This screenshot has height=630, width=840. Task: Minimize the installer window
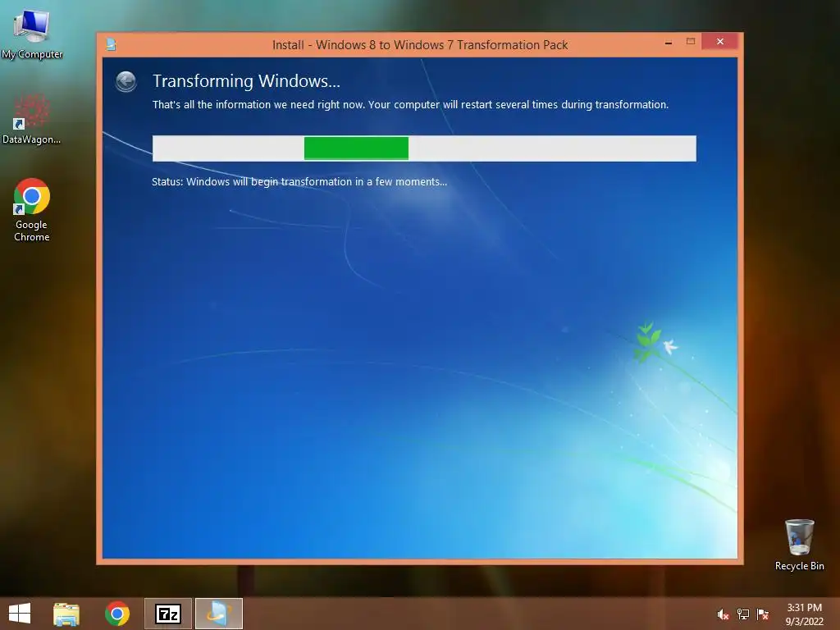tap(668, 43)
